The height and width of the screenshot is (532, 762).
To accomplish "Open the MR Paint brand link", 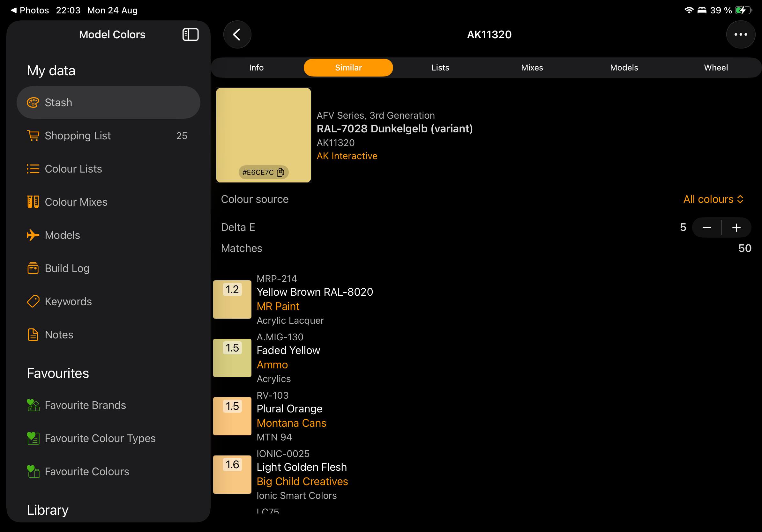I will point(278,306).
